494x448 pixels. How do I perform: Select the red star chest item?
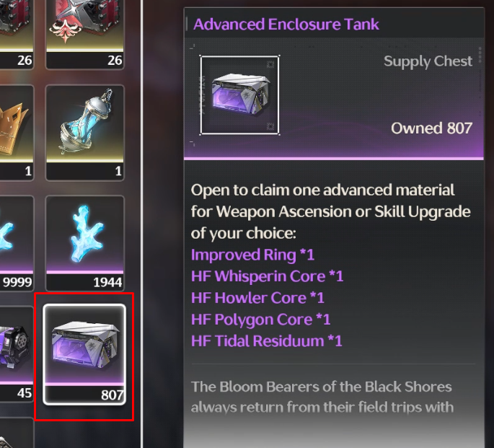[85, 34]
